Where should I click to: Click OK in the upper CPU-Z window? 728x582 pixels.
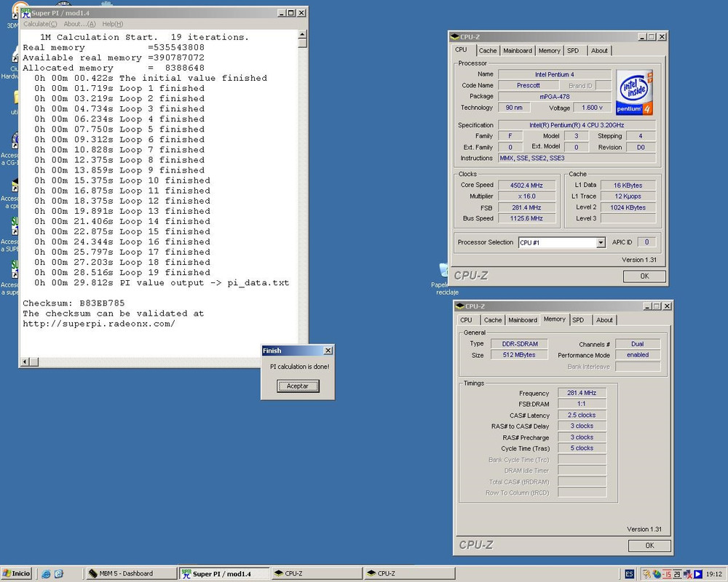click(644, 276)
